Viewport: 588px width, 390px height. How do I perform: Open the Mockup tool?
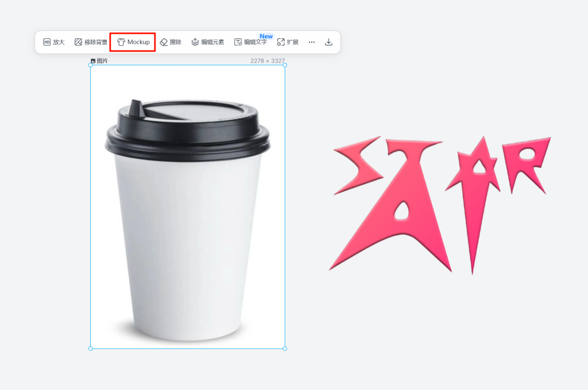pyautogui.click(x=133, y=42)
